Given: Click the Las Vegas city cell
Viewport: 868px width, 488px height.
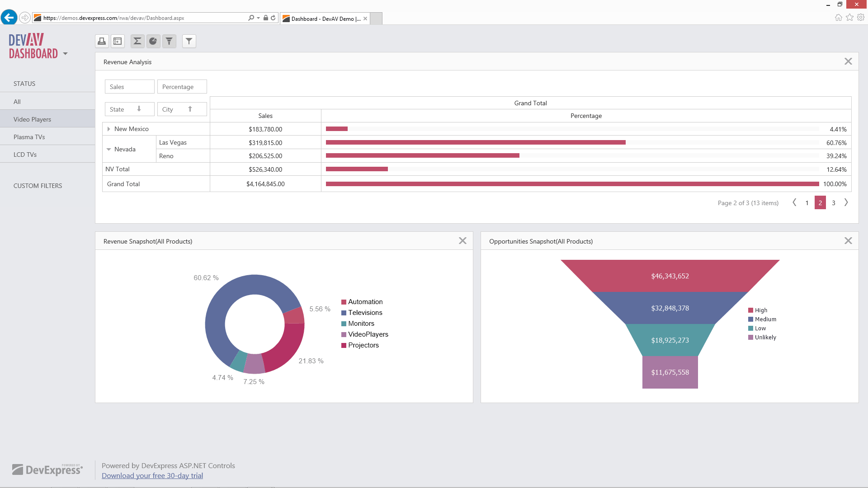Looking at the screenshot, I should (183, 142).
